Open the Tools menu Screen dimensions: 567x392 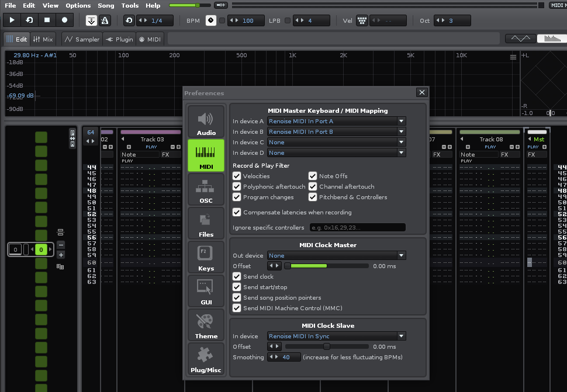(x=130, y=5)
